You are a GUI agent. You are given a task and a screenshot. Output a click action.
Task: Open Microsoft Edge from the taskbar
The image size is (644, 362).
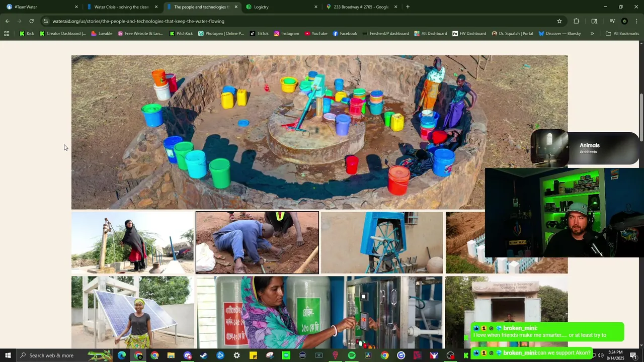point(122,355)
